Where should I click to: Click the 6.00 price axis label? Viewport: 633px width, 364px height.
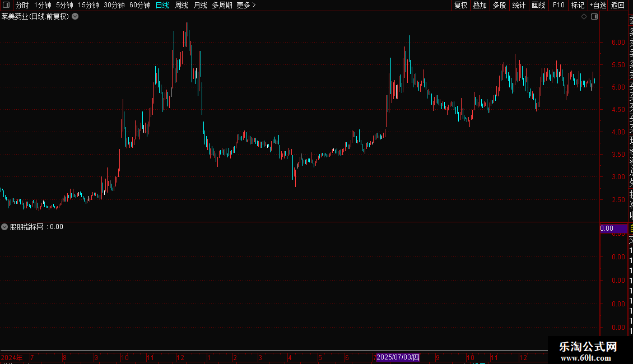(618, 43)
